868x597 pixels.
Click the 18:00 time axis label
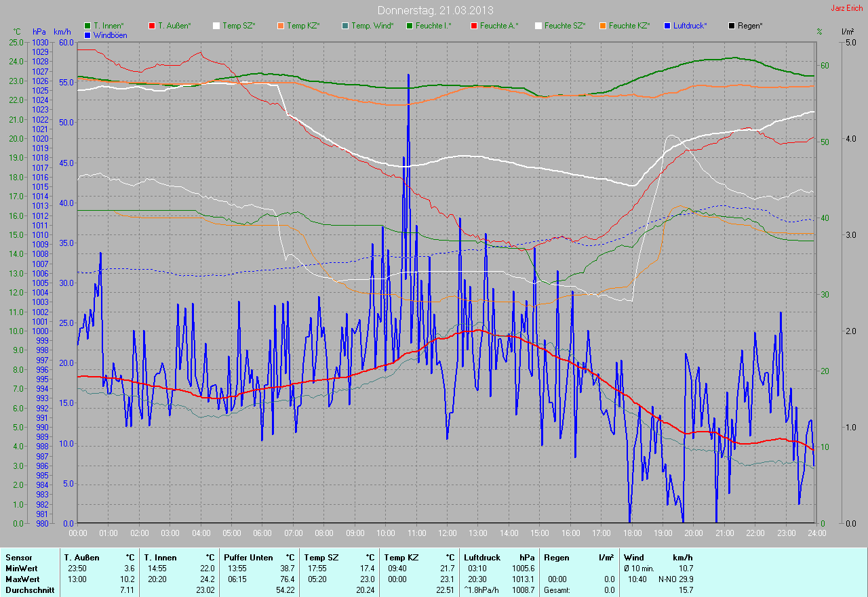[632, 533]
